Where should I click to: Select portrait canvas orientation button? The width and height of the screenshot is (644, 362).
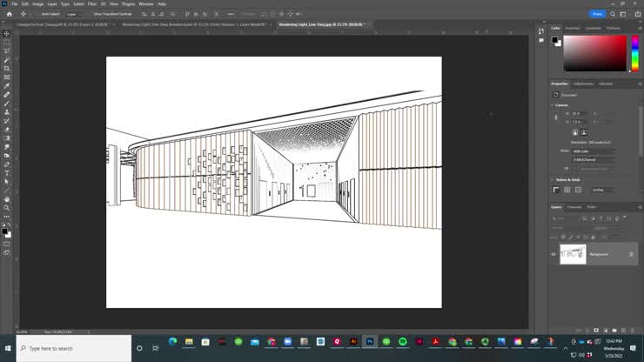(575, 132)
